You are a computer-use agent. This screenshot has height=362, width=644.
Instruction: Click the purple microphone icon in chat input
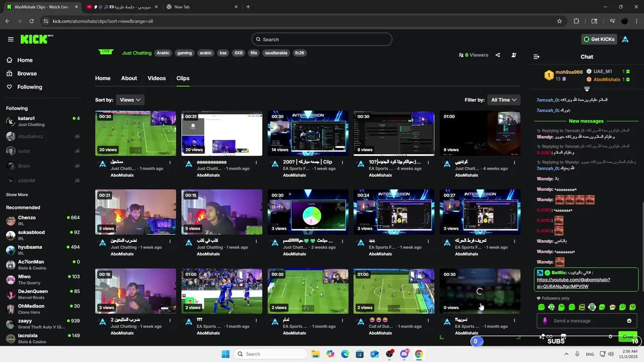(545, 321)
